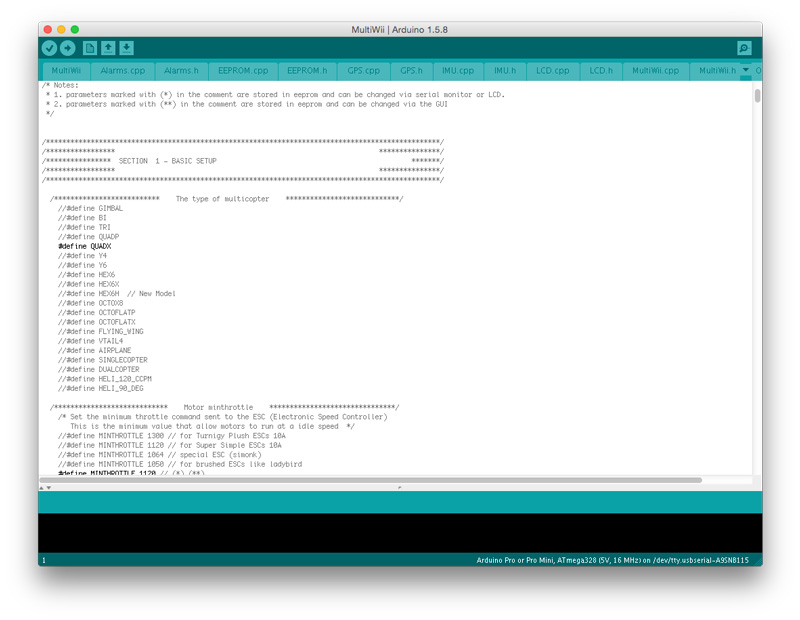Screen dimensions: 800x620
Task: Click the horizontal scrollbar under the editor
Action: 370,480
